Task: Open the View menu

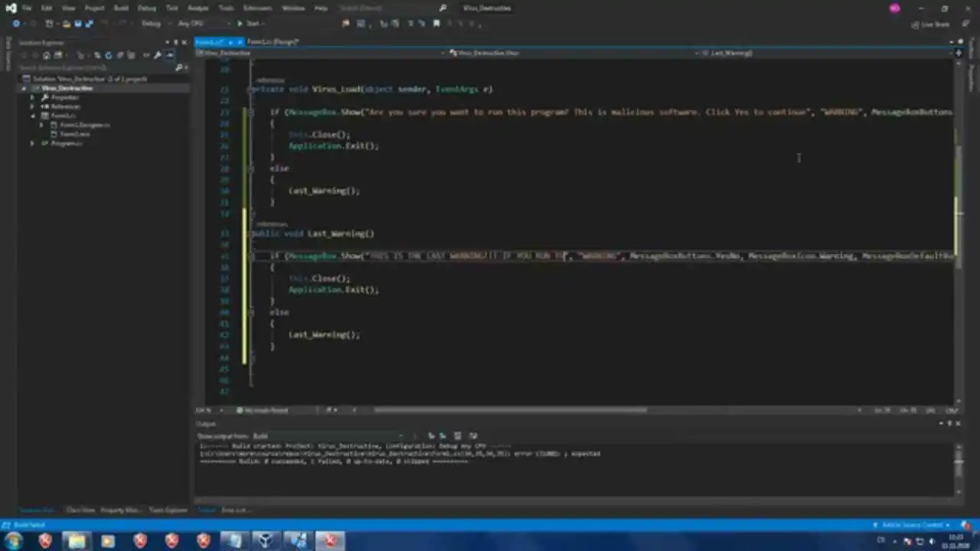Action: [x=68, y=8]
